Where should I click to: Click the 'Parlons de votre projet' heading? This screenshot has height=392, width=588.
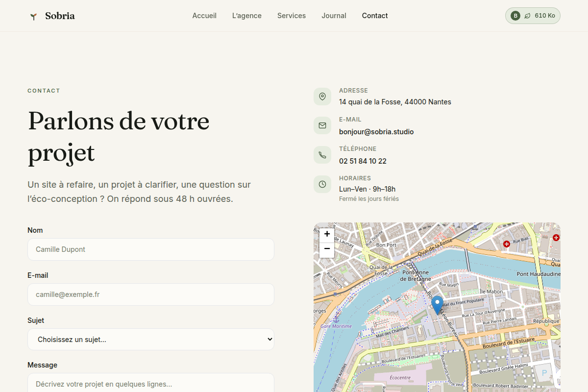119,137
